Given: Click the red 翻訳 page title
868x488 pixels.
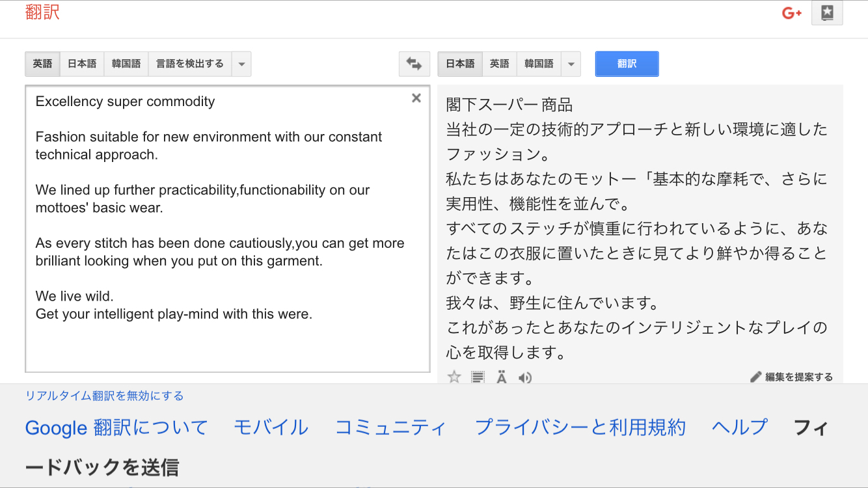Looking at the screenshot, I should (x=42, y=12).
